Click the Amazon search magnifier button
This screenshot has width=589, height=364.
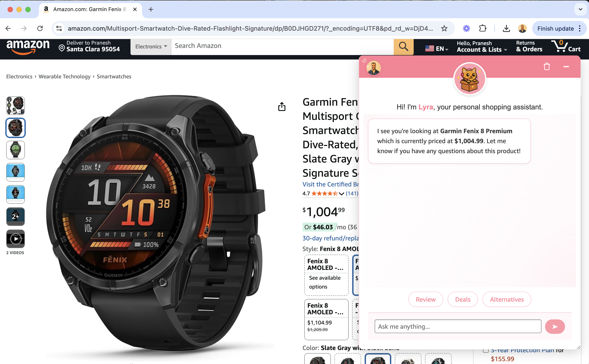pos(403,46)
